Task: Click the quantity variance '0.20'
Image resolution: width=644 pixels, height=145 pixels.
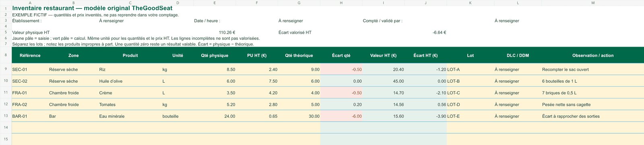Action: 341,104
